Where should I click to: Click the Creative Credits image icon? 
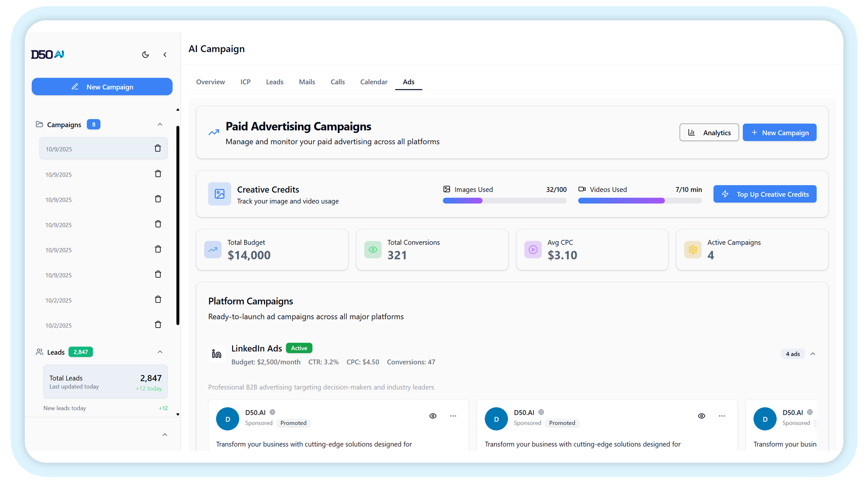pos(219,194)
